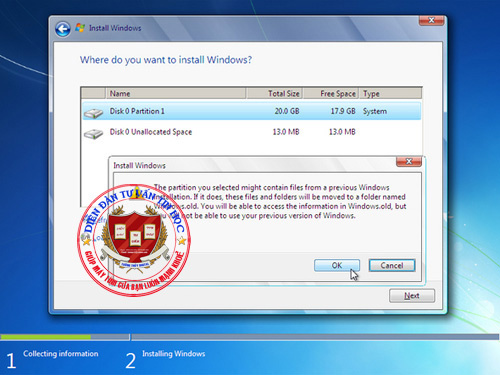Screen dimensions: 500x375
Task: Cancel the Windows.old warning dialog
Action: pos(392,265)
